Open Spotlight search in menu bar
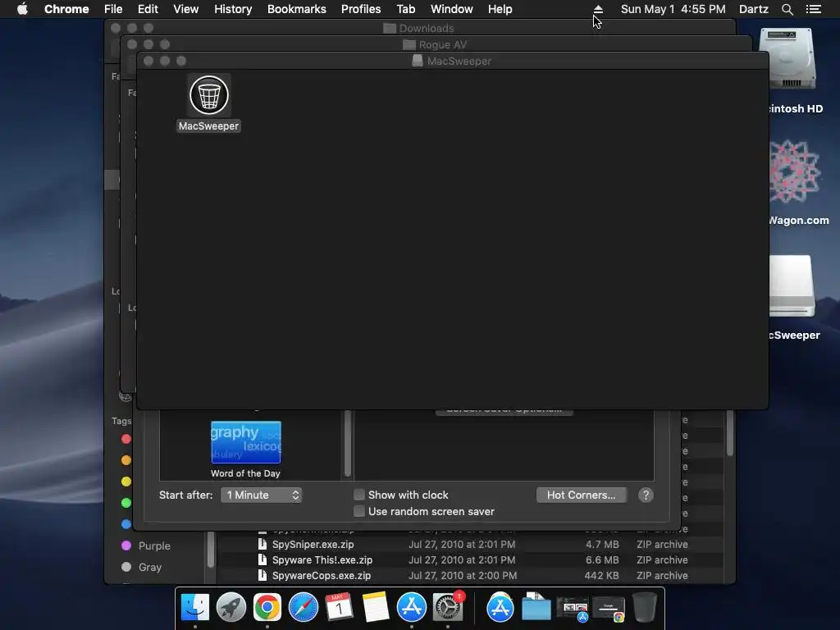 (787, 9)
